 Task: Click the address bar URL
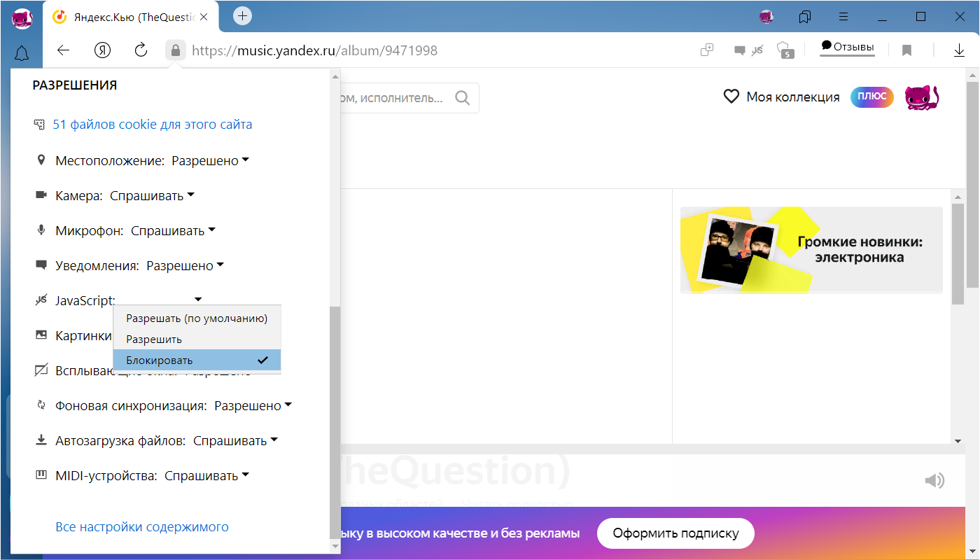pos(315,50)
